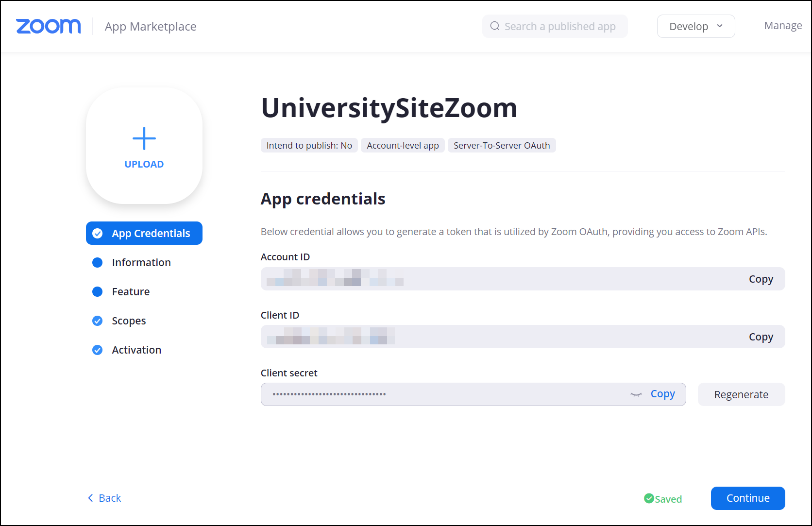Click the Back chevron arrow

point(90,498)
